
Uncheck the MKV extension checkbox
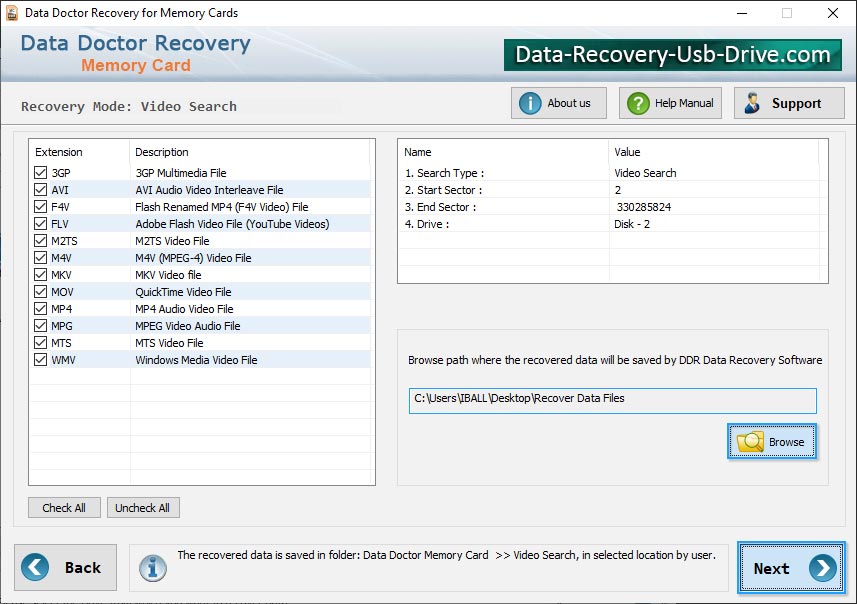(40, 274)
